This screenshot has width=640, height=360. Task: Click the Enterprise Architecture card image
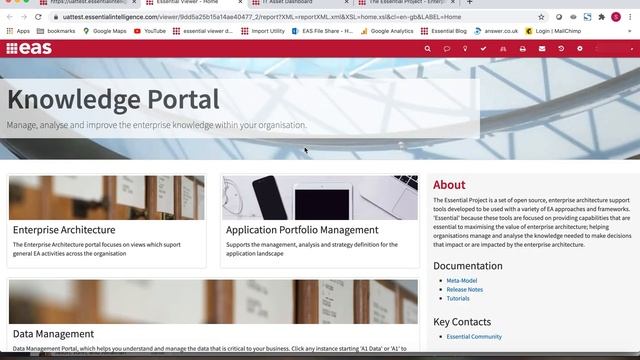click(x=107, y=198)
